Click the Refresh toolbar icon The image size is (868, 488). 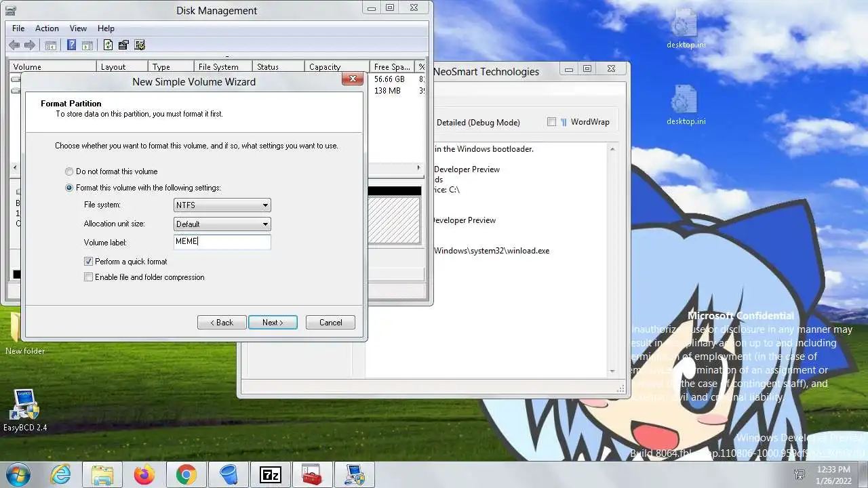coord(108,45)
